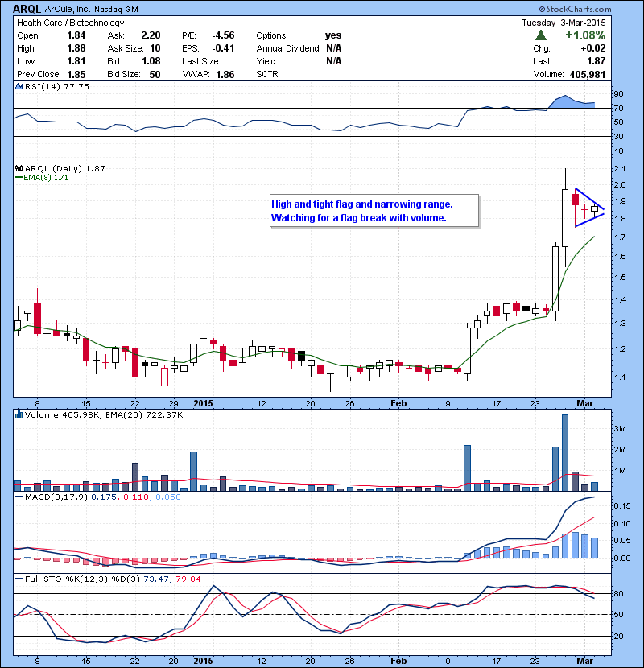Click the Nasdaq GM exchange label

click(x=116, y=10)
